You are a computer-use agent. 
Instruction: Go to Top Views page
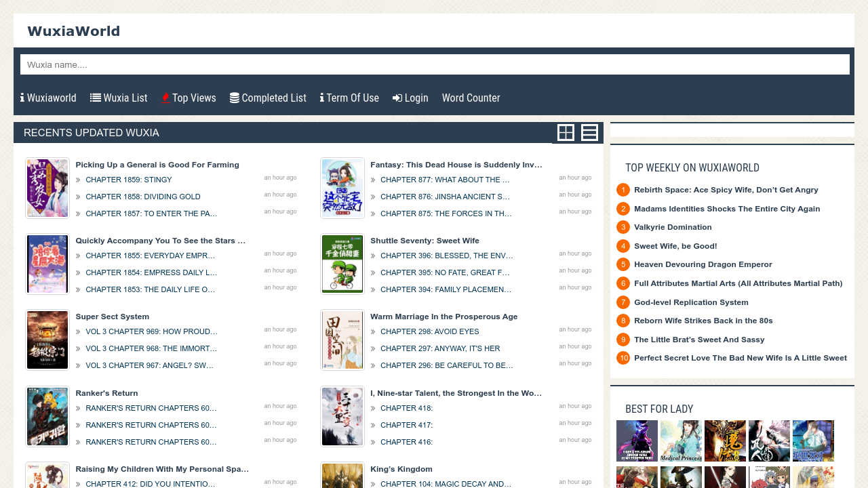pos(189,98)
